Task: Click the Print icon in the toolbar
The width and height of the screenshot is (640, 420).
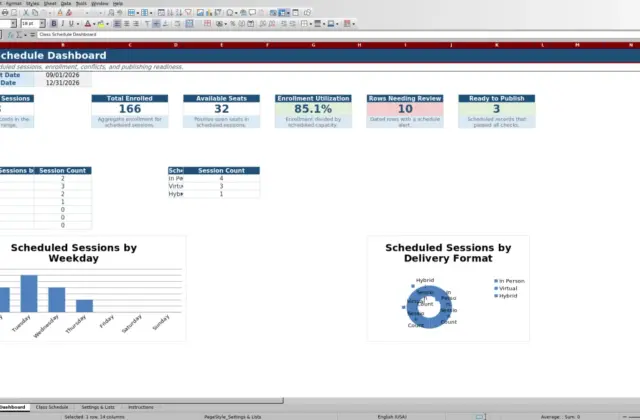Action: point(5,13)
